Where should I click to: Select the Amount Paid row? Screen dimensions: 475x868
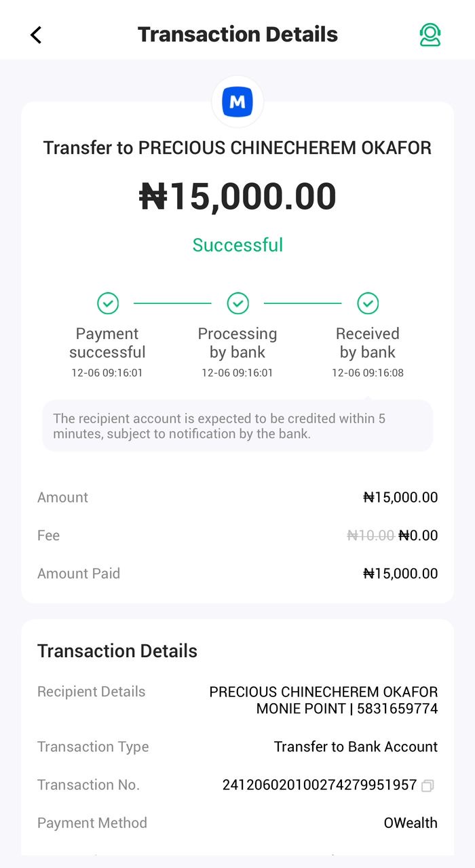tap(237, 574)
